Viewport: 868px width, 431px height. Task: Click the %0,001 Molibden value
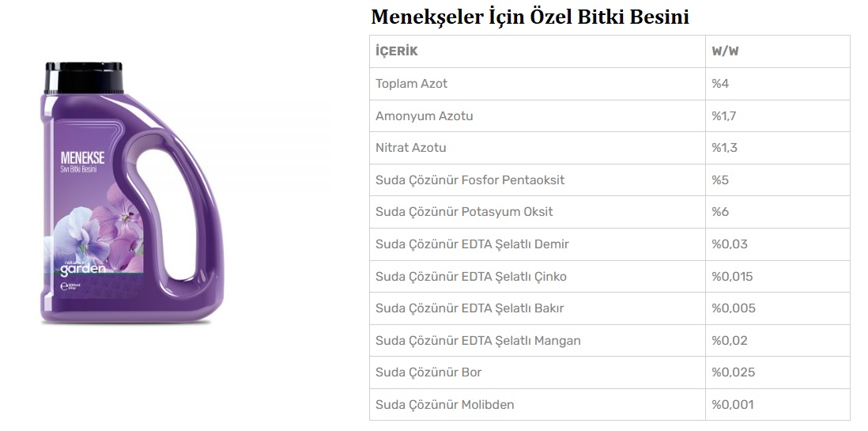732,404
